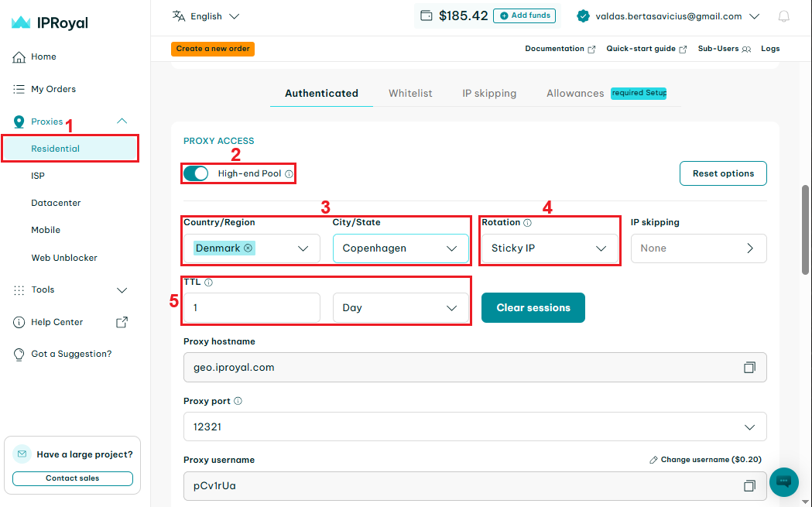The width and height of the screenshot is (812, 507).
Task: Switch to the Allowances tab
Action: coord(575,93)
